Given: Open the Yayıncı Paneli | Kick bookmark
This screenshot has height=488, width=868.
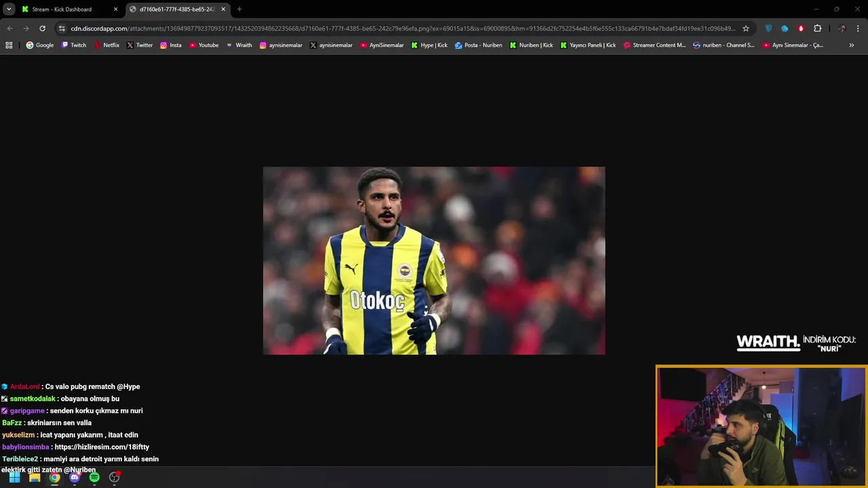Looking at the screenshot, I should [x=588, y=45].
